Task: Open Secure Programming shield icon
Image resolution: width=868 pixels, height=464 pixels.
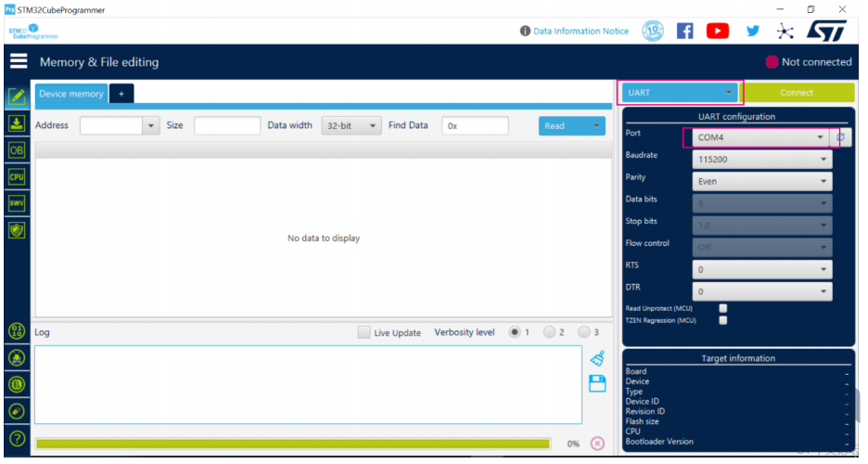Action: coord(17,230)
